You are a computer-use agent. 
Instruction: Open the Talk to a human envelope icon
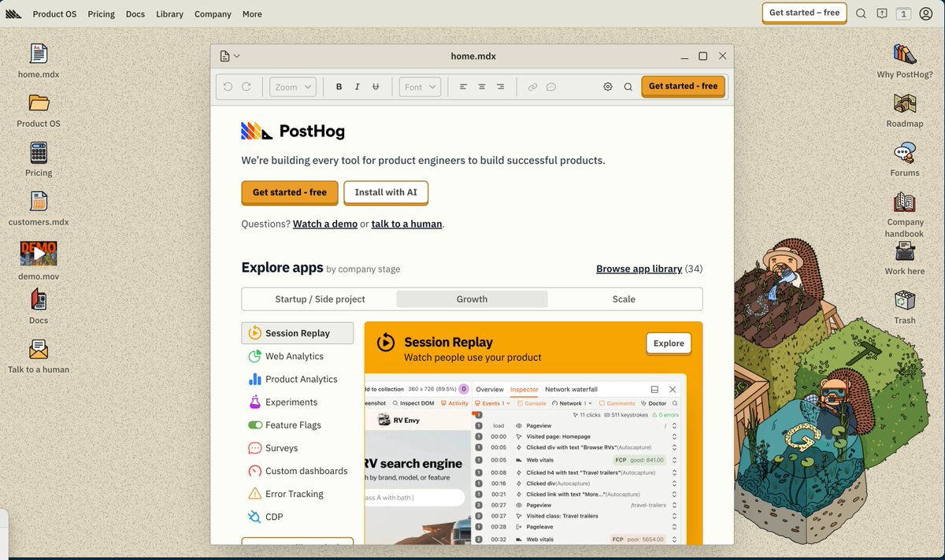[x=39, y=349]
